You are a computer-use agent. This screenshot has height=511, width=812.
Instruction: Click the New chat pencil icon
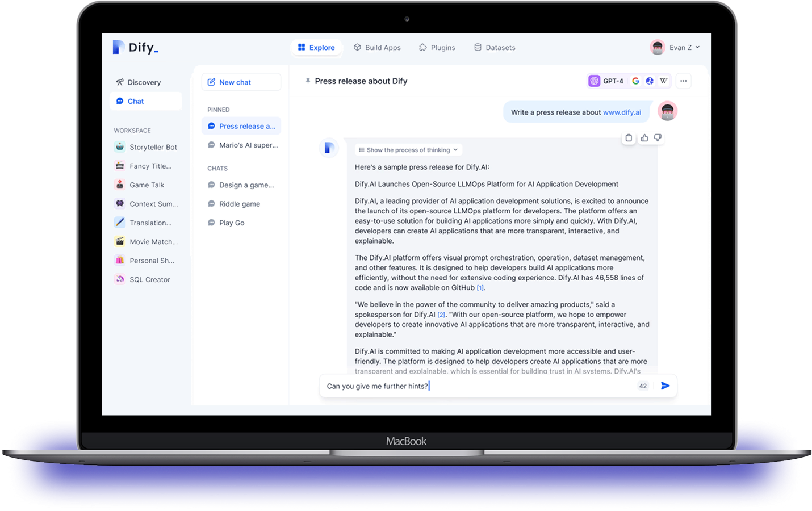point(211,82)
